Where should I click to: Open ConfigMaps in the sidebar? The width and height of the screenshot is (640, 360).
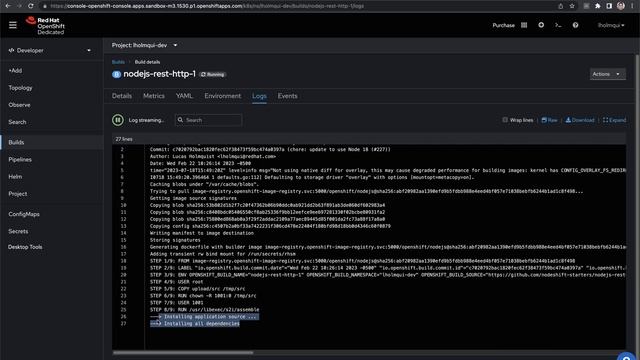(x=51, y=214)
